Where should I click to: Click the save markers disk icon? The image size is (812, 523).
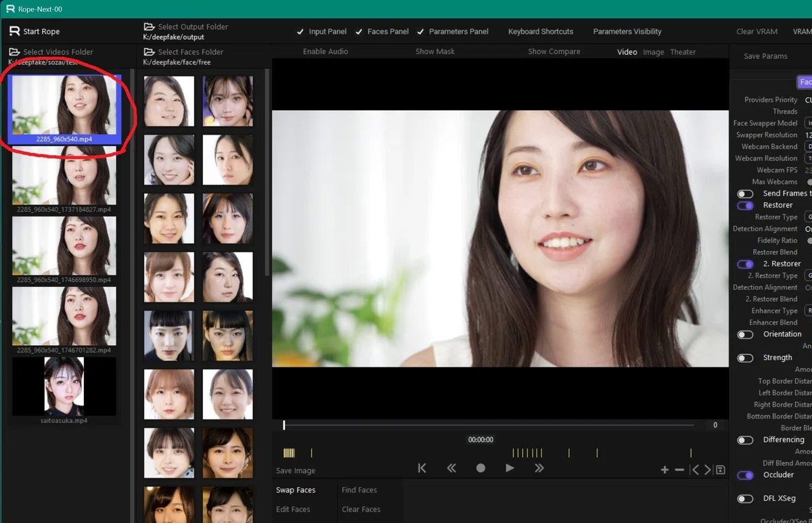point(721,470)
